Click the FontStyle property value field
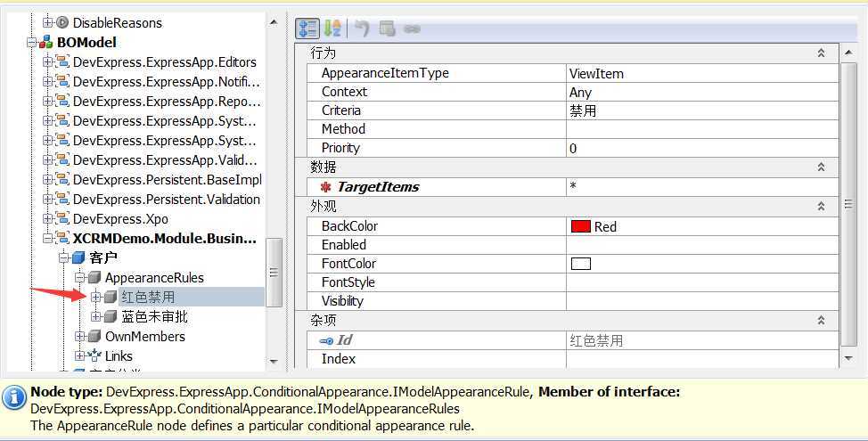Viewport: 868px width, 441px height. (x=702, y=282)
